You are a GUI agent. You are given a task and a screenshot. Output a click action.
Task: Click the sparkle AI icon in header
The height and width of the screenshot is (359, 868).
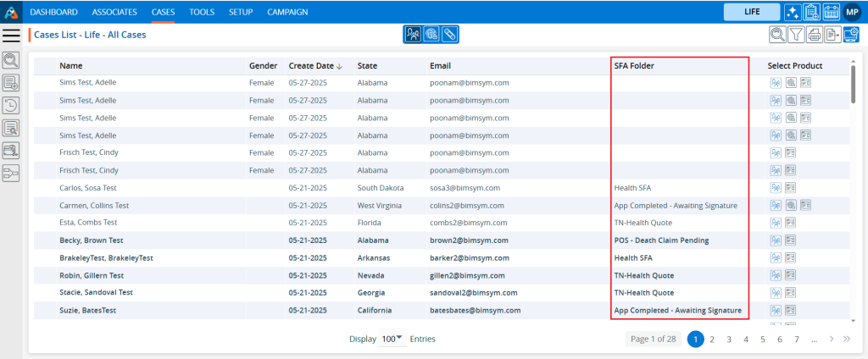point(793,12)
